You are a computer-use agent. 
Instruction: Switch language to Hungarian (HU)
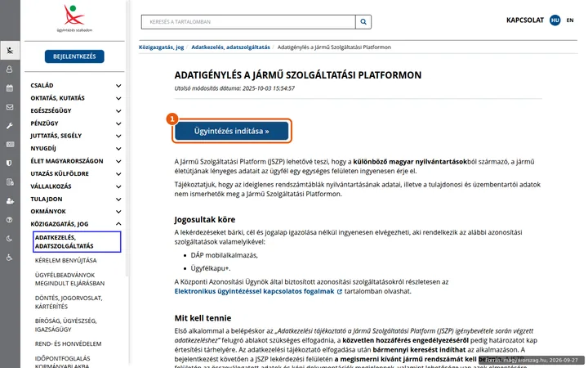click(555, 20)
